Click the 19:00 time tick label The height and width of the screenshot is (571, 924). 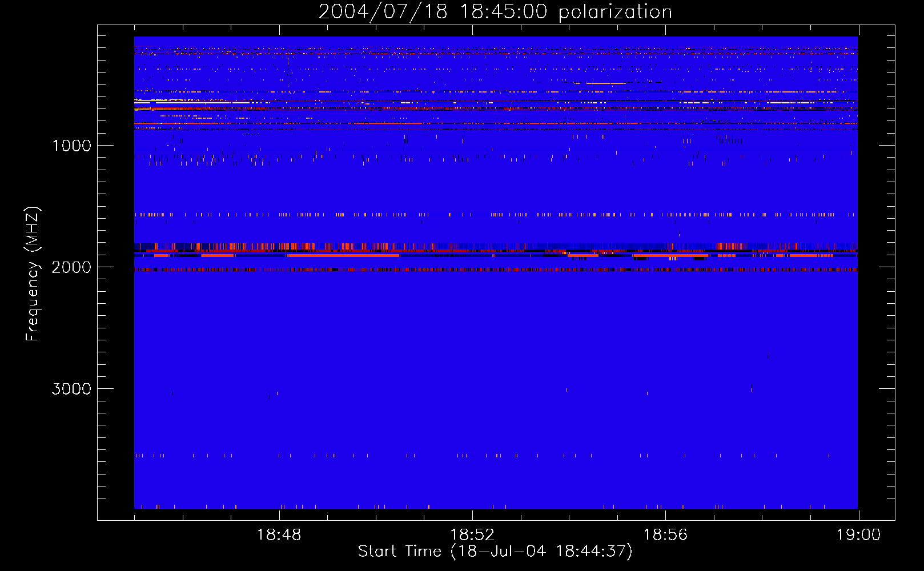click(858, 535)
